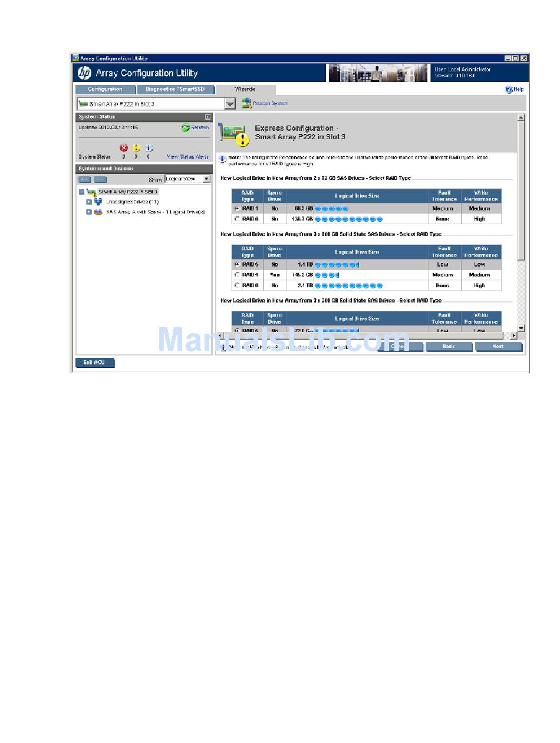The width and height of the screenshot is (560, 743).
Task: Click the vertical scrollbar up arrow
Action: (x=521, y=118)
